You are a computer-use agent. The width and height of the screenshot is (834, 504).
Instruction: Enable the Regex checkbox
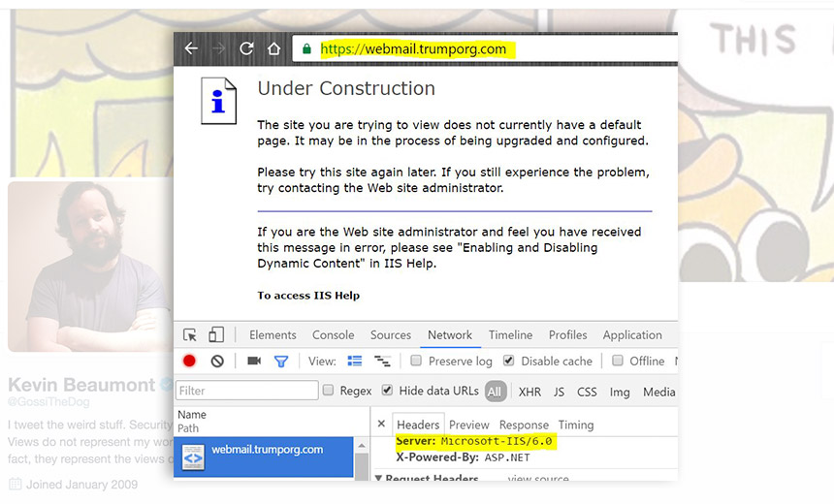(329, 391)
